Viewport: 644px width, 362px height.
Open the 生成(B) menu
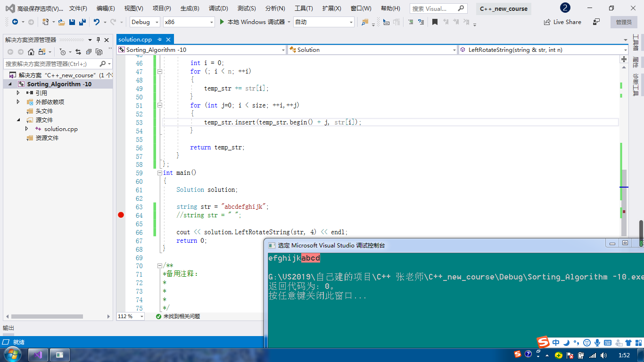[190, 8]
